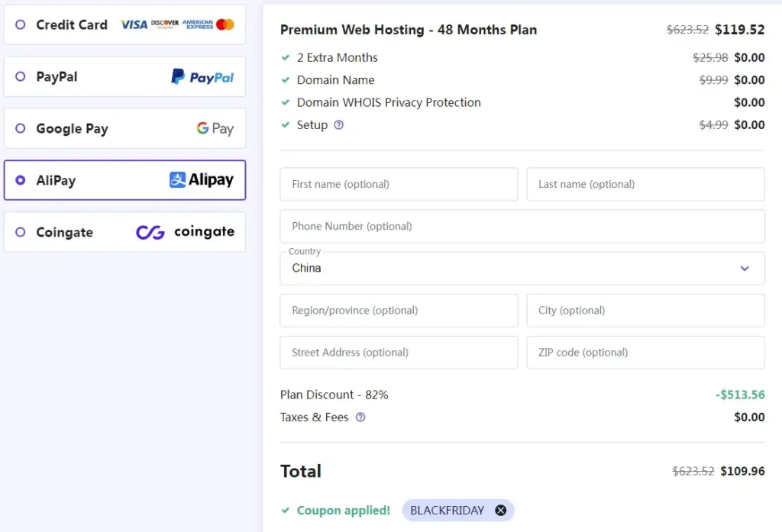The height and width of the screenshot is (532, 782).
Task: Choose the Google Pay radio option
Action: pos(21,128)
